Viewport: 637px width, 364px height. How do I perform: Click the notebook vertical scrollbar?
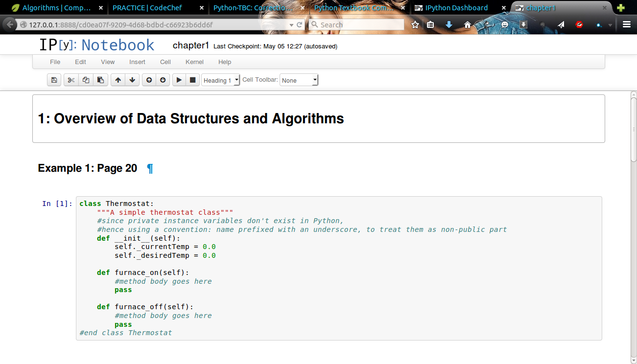tap(634, 127)
